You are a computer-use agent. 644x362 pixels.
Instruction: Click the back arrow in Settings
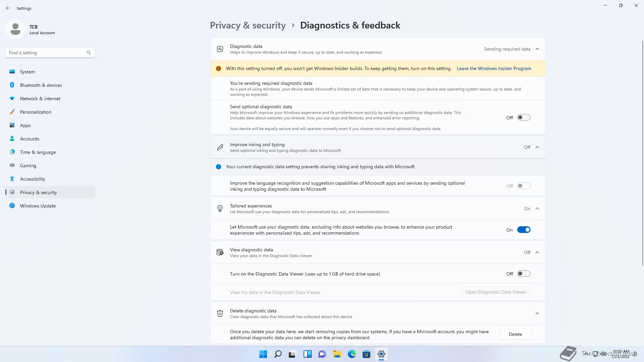[8, 8]
